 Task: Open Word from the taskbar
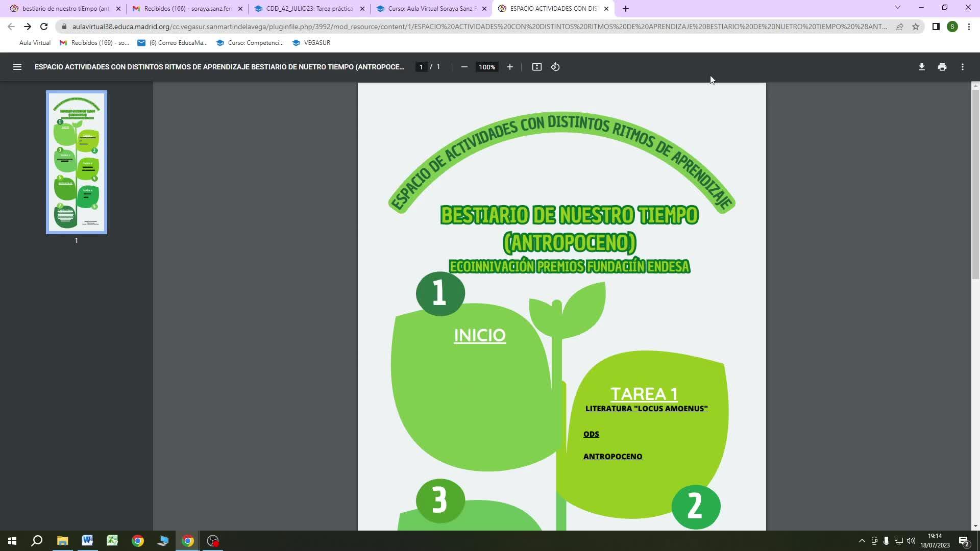87,541
